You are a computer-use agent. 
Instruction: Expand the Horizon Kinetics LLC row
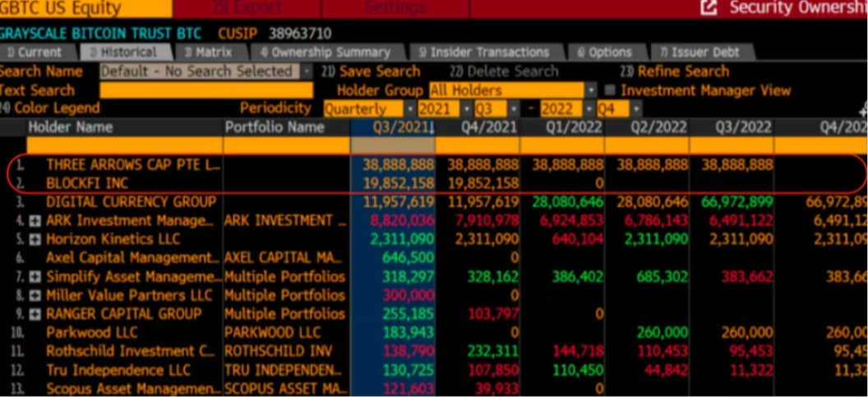pyautogui.click(x=35, y=240)
